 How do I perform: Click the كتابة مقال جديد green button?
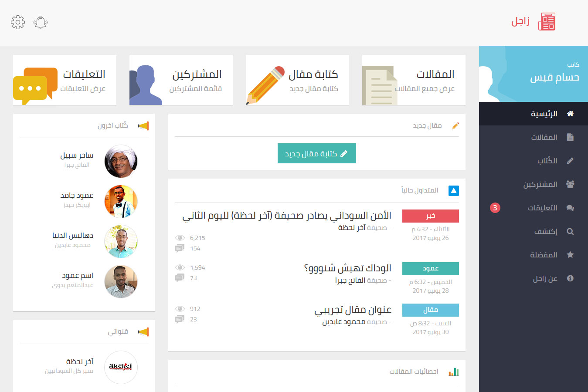[x=317, y=153]
